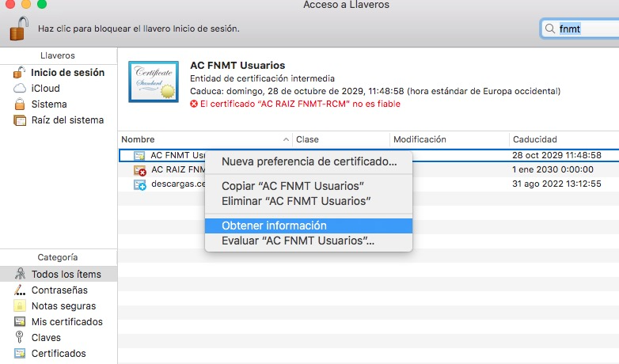Click the Caduca: domingo, 28 de octubre line
Screen dimensions: 619x364
coord(375,91)
